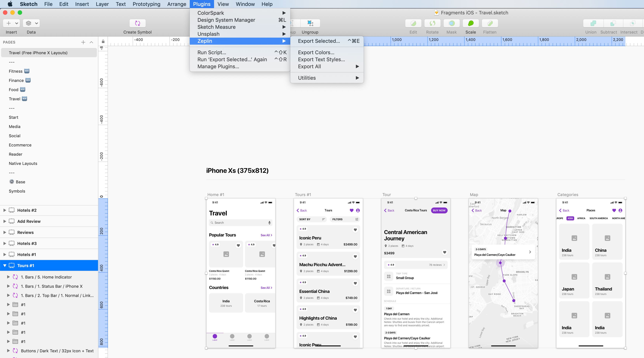The width and height of the screenshot is (644, 358).
Task: Select the Scale tool icon
Action: pyautogui.click(x=470, y=23)
